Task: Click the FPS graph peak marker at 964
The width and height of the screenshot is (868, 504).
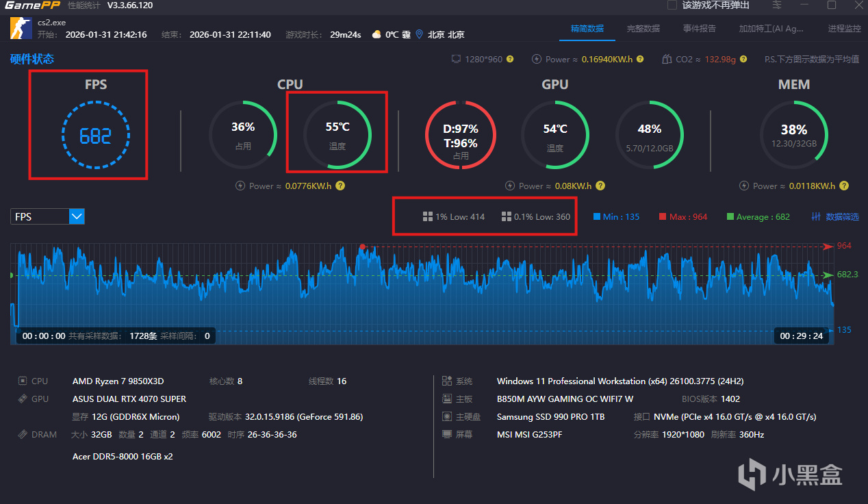Action: tap(363, 246)
